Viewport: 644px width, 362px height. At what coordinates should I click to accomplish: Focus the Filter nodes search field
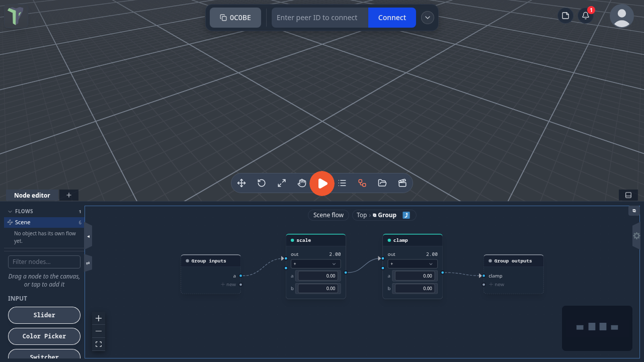pos(44,262)
